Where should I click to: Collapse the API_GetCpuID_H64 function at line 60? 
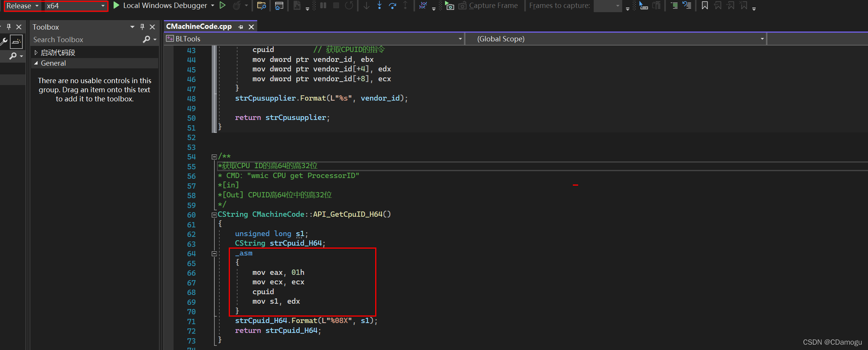coord(214,215)
